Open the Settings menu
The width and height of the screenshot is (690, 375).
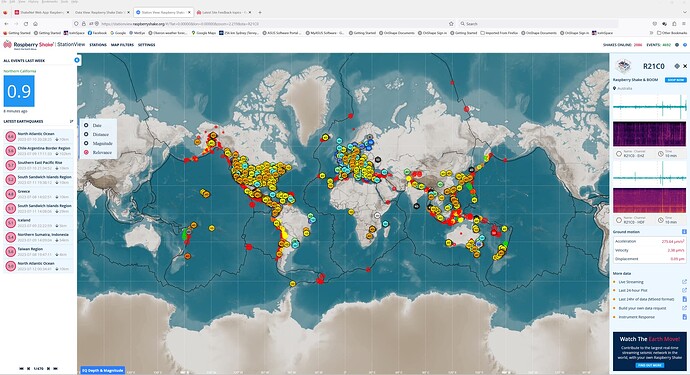147,45
